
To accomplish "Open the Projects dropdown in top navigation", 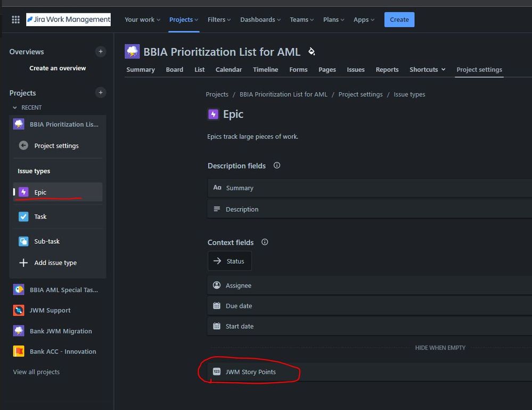I will 184,20.
